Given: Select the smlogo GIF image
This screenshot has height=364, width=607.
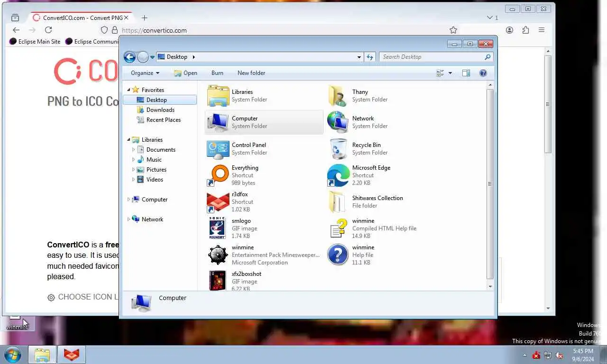Looking at the screenshot, I should click(x=218, y=228).
